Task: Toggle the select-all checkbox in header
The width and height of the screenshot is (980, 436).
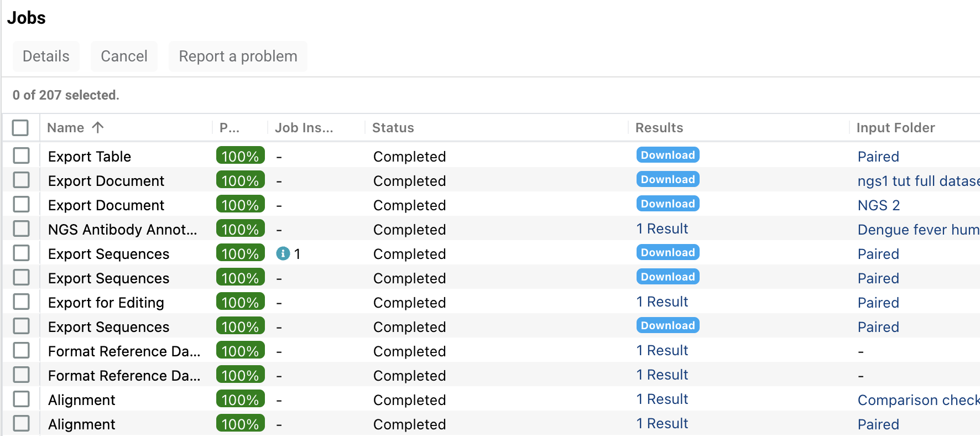Action: coord(20,128)
